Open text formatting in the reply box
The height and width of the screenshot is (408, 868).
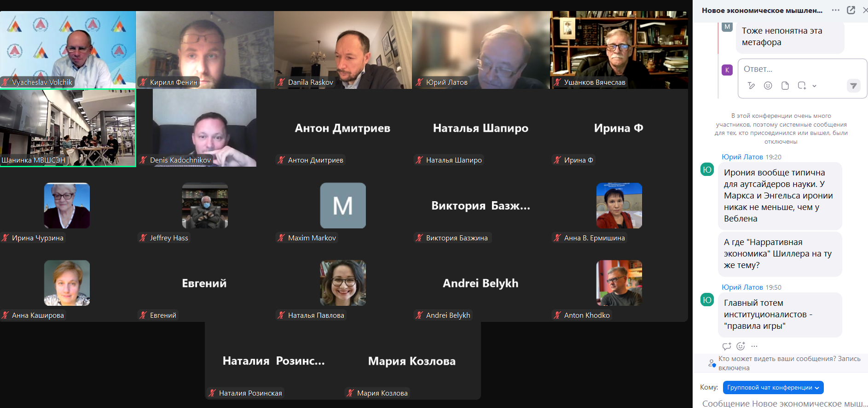752,86
